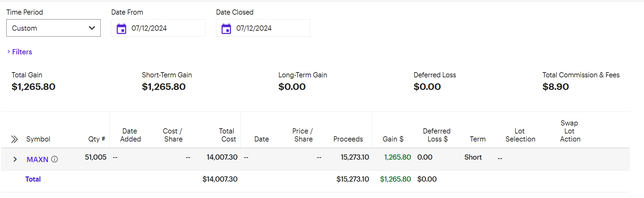Sort by Proceeds column header

coord(348,139)
